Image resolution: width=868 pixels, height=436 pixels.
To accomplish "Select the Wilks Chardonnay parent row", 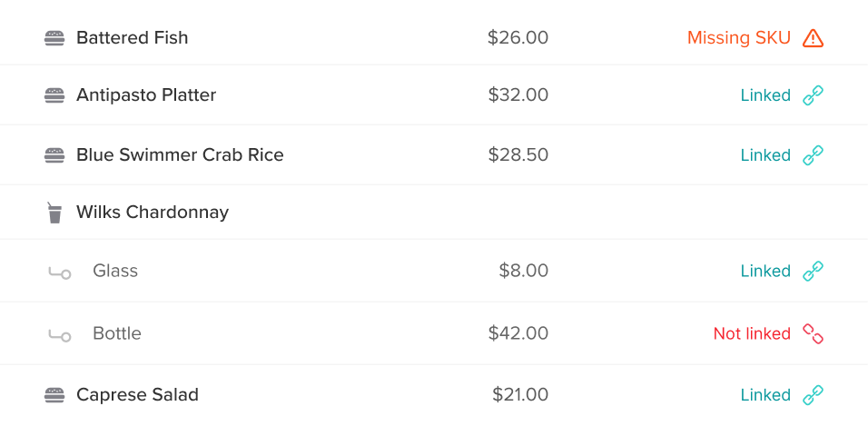I will [153, 213].
